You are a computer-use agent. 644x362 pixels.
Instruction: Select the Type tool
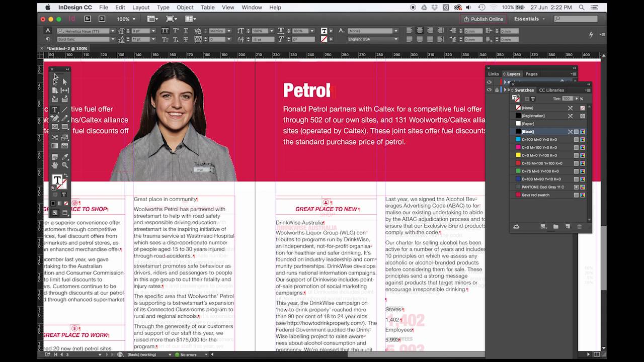click(x=55, y=110)
